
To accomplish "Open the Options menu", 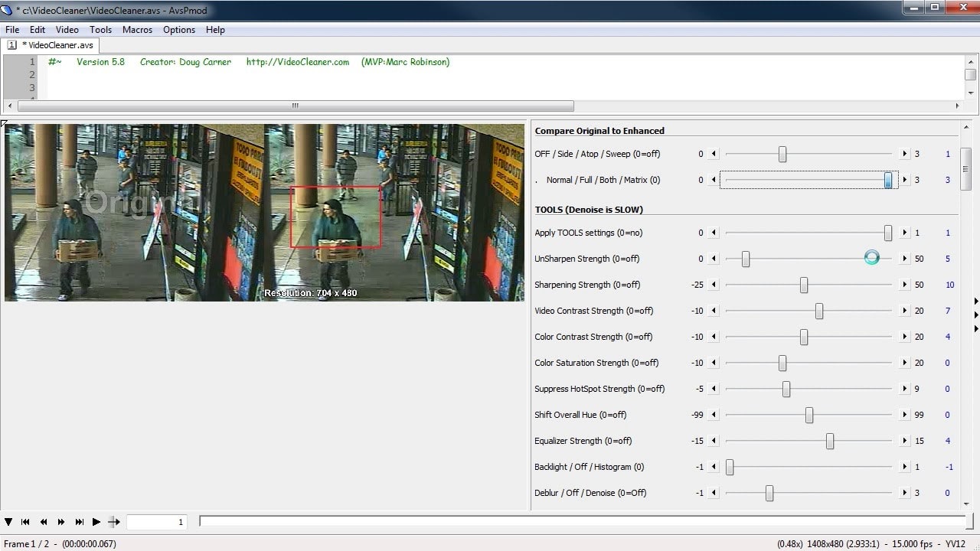I will coord(179,30).
